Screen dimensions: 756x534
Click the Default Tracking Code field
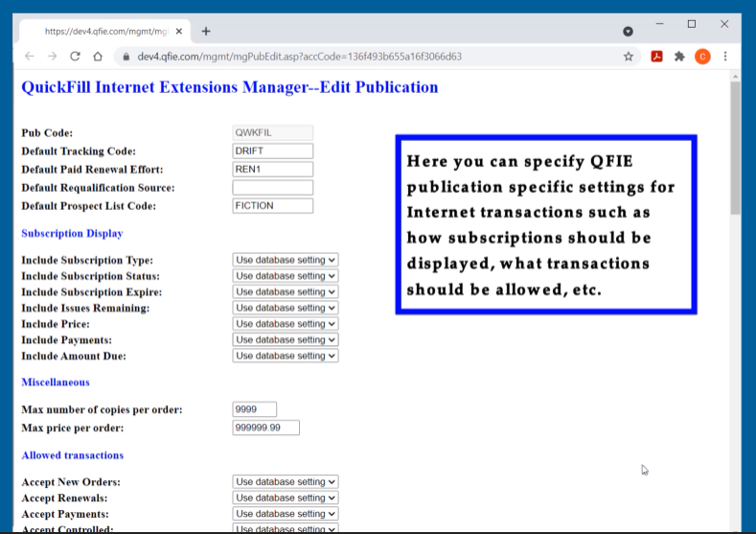click(272, 151)
